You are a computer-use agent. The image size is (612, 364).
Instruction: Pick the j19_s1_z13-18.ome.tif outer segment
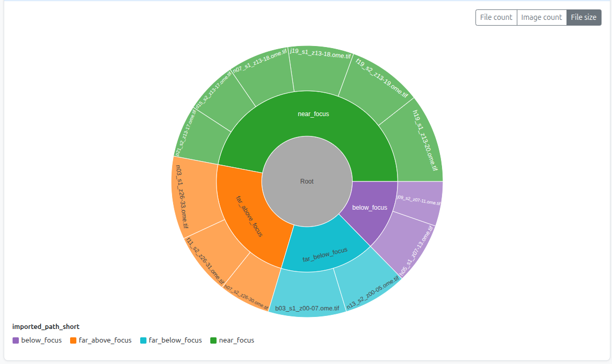coord(320,70)
